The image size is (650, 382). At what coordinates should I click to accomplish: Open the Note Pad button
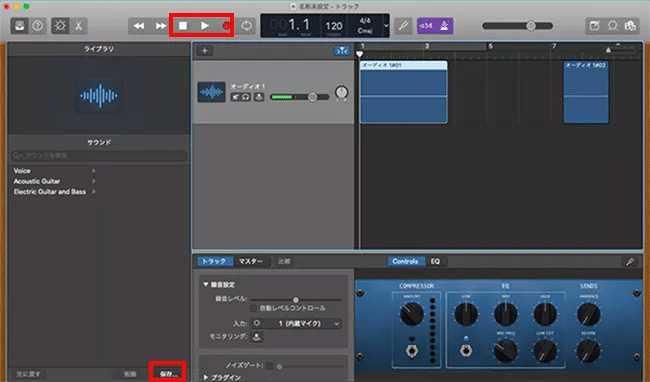click(594, 26)
